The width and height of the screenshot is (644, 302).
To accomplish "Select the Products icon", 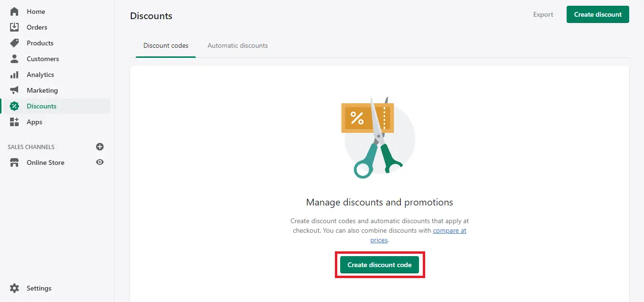I will coord(14,43).
